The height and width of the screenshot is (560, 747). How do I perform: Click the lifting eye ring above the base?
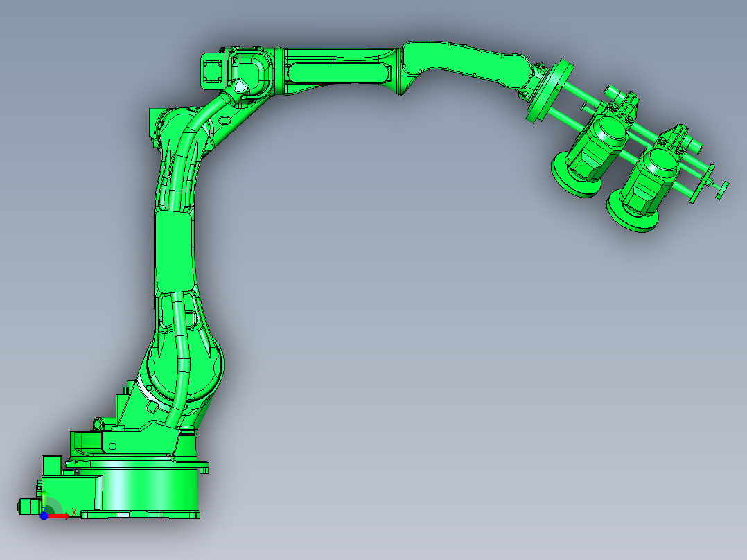pyautogui.click(x=98, y=422)
